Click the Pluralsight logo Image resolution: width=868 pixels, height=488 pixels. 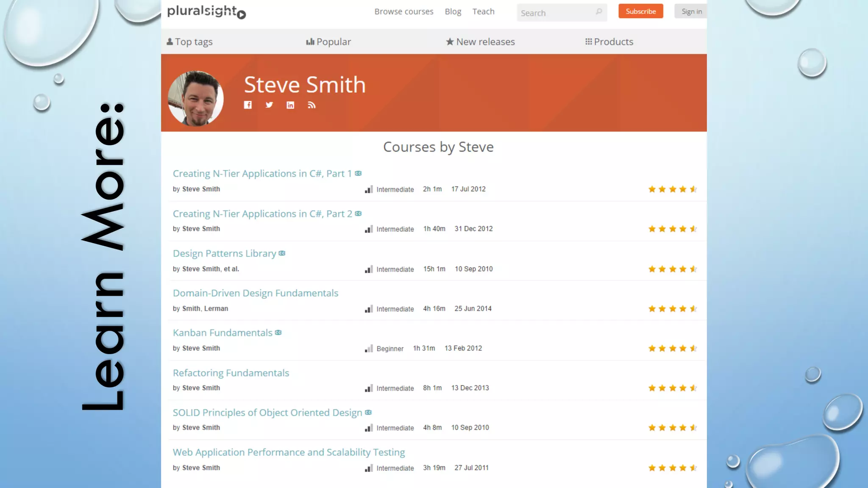pyautogui.click(x=206, y=12)
